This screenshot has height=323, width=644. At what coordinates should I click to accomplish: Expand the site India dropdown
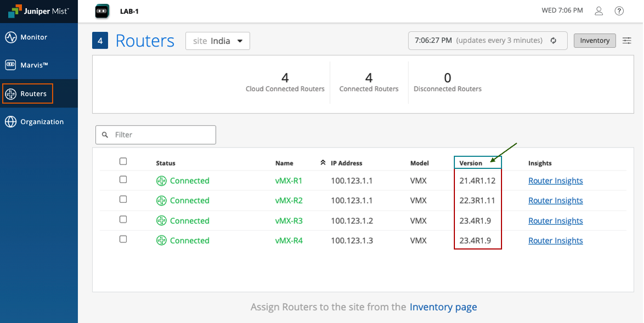coord(218,41)
